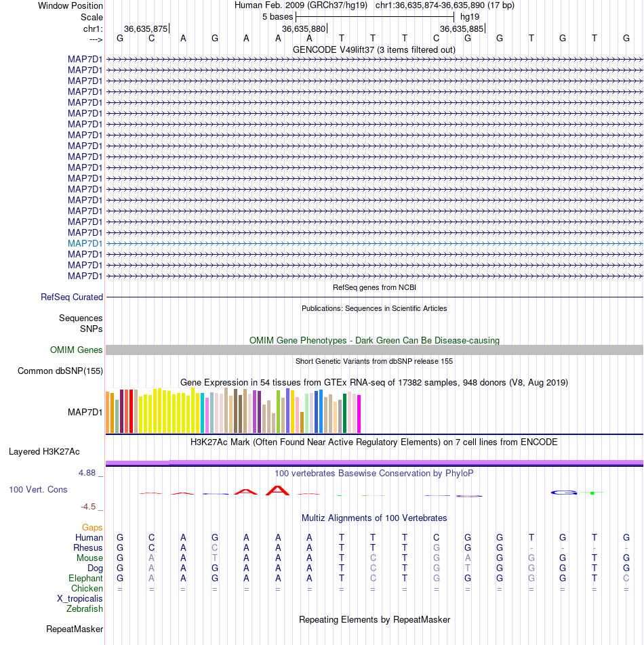Click the 4.88 PhyloP upper limit

tap(87, 473)
